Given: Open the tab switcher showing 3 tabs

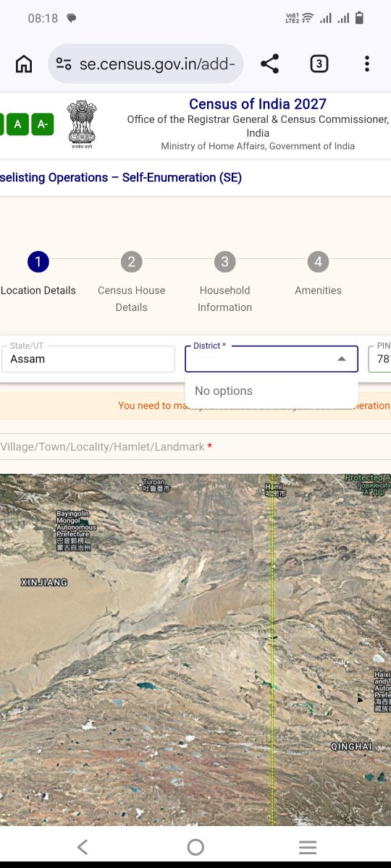Looking at the screenshot, I should point(319,64).
